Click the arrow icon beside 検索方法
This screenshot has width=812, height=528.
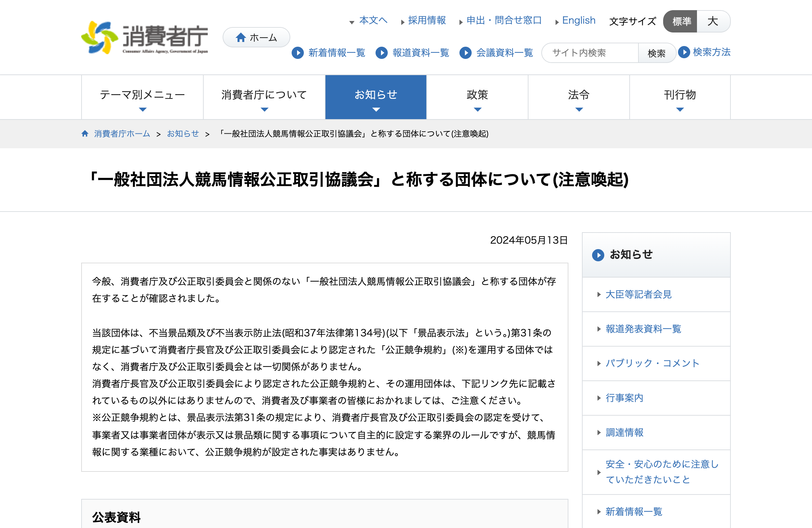(x=684, y=52)
